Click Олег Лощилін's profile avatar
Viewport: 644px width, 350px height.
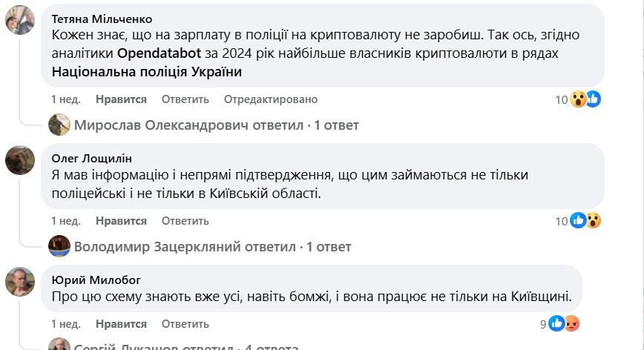click(x=20, y=159)
